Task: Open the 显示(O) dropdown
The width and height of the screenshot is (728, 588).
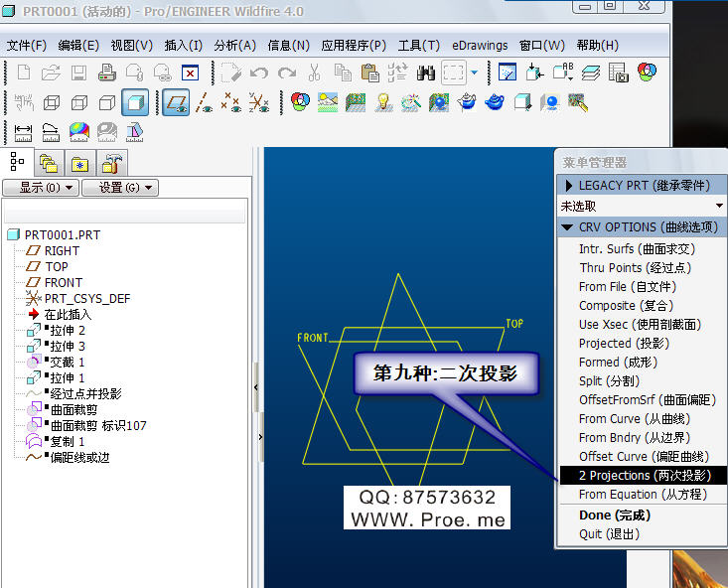Action: pyautogui.click(x=41, y=188)
